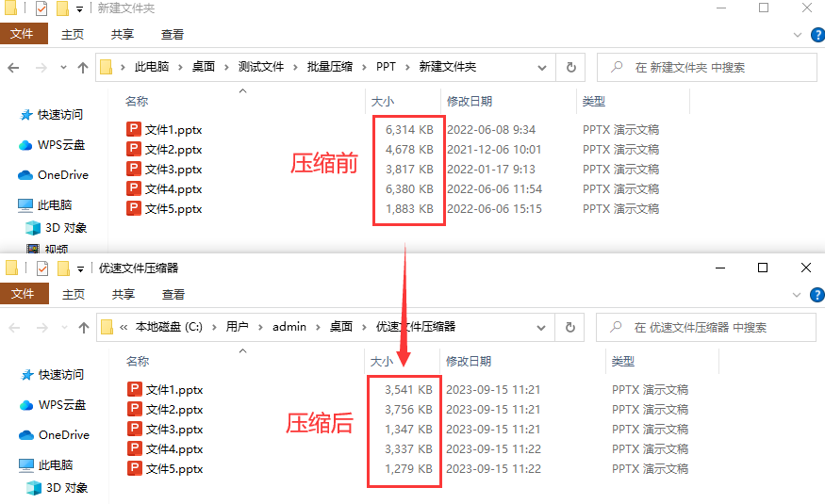This screenshot has height=504, width=825.
Task: Expand hidden path chevron « in lower address bar
Action: [x=124, y=328]
